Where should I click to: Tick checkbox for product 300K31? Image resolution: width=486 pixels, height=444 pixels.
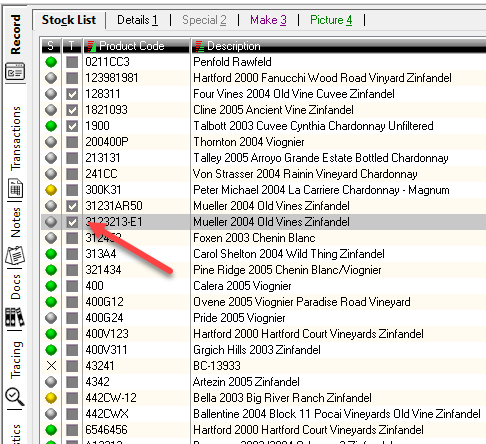coord(72,190)
